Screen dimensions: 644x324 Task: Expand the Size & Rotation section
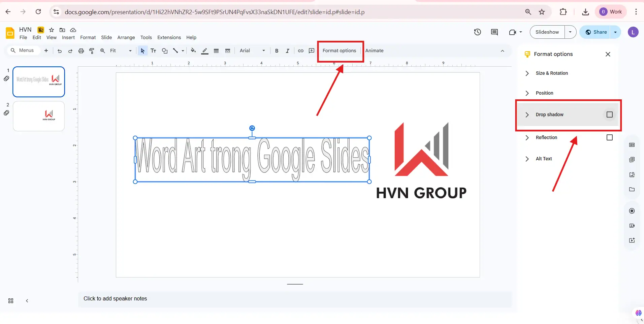click(x=551, y=73)
